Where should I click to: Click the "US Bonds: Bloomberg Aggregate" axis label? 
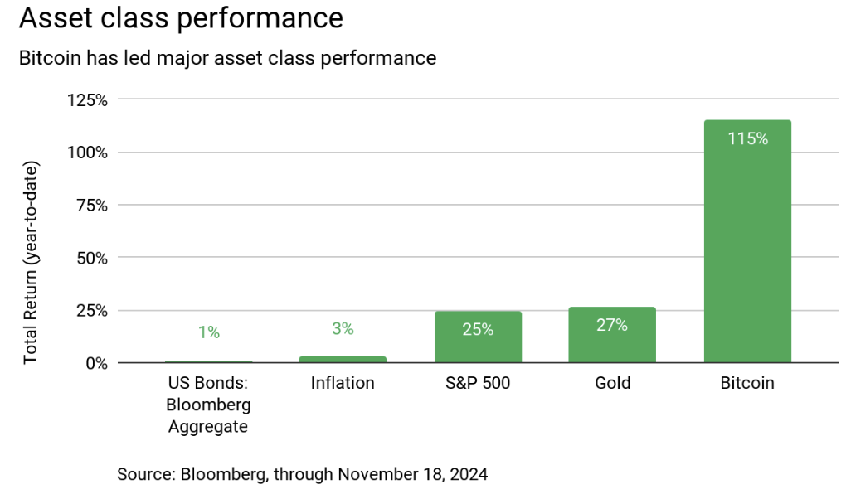coord(209,405)
